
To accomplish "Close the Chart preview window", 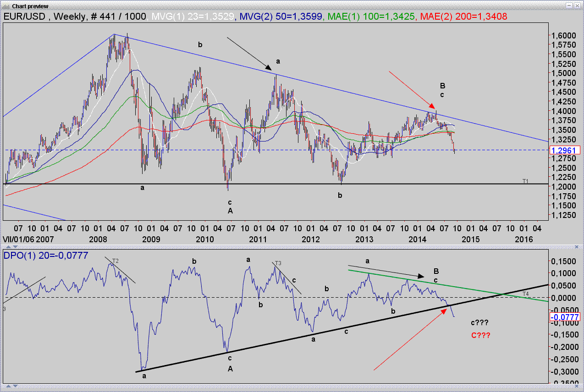I will (x=578, y=5).
